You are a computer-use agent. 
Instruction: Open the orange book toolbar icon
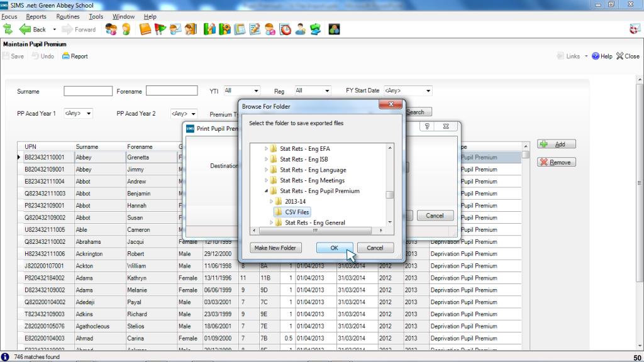[x=145, y=29]
